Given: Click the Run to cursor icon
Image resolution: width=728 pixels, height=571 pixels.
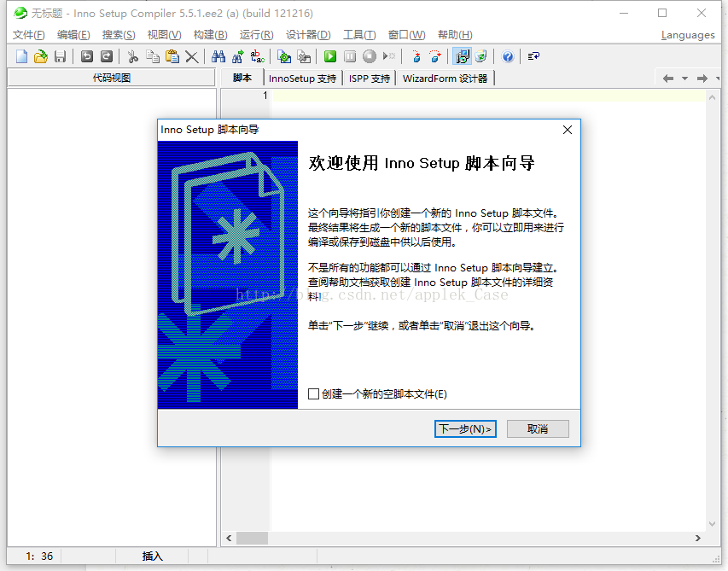Looking at the screenshot, I should click(x=389, y=56).
